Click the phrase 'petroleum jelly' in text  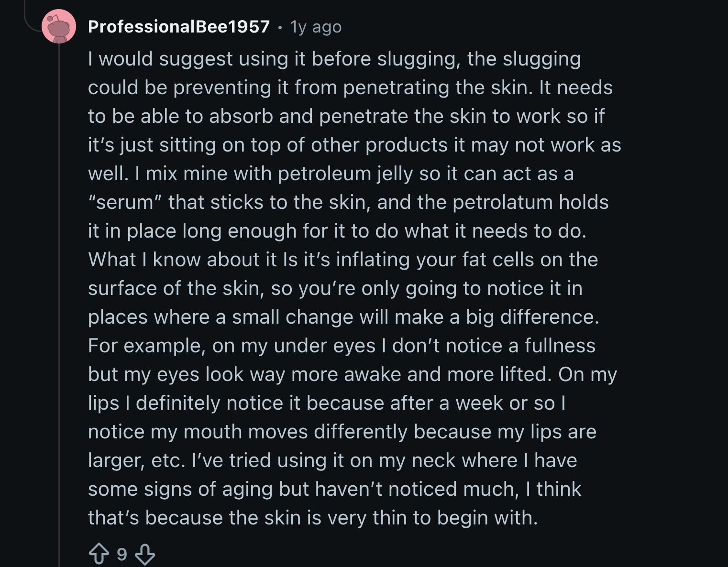(x=345, y=174)
